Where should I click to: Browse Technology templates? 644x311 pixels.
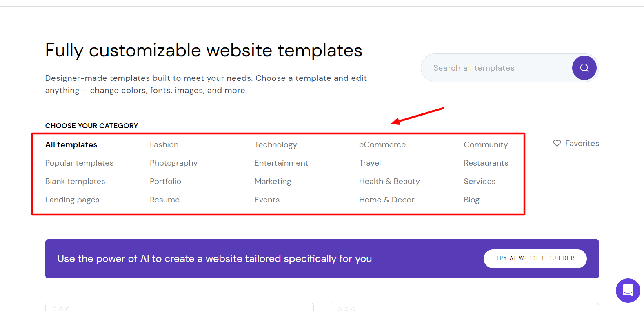tap(275, 145)
